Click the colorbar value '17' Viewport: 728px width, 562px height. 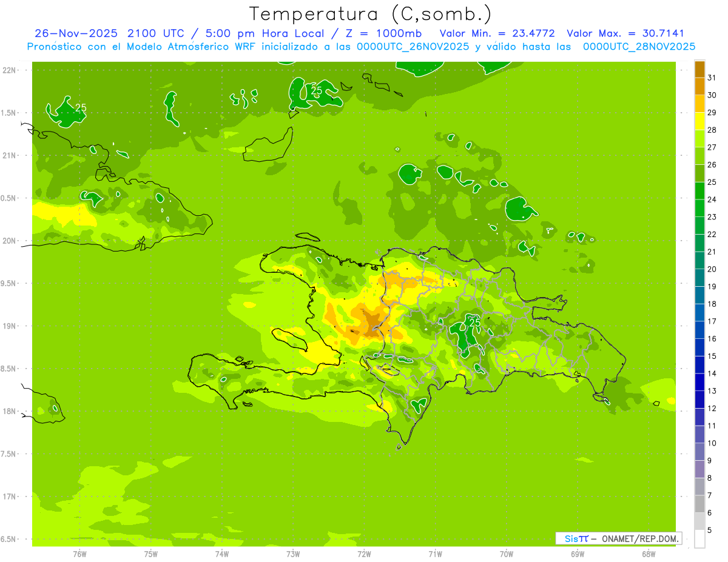click(712, 321)
